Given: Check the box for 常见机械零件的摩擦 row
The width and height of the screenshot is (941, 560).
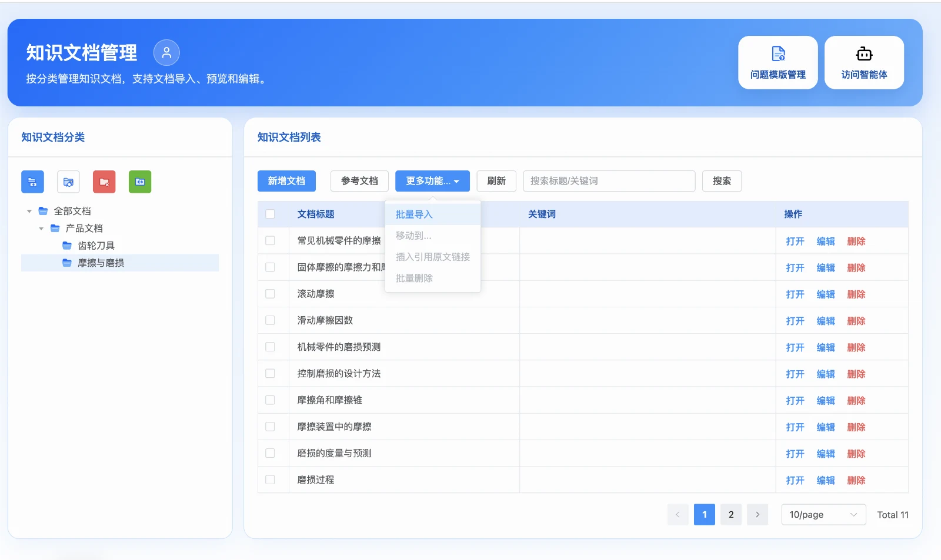Looking at the screenshot, I should pos(270,240).
